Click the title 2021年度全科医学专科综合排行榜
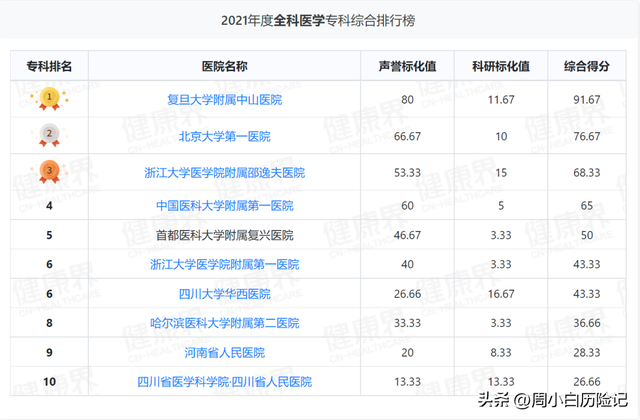The height and width of the screenshot is (420, 640). pos(318,20)
